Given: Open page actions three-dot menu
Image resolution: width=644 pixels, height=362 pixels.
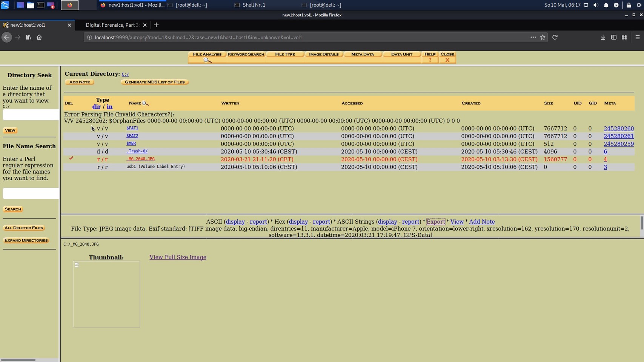Looking at the screenshot, I should coord(533,37).
